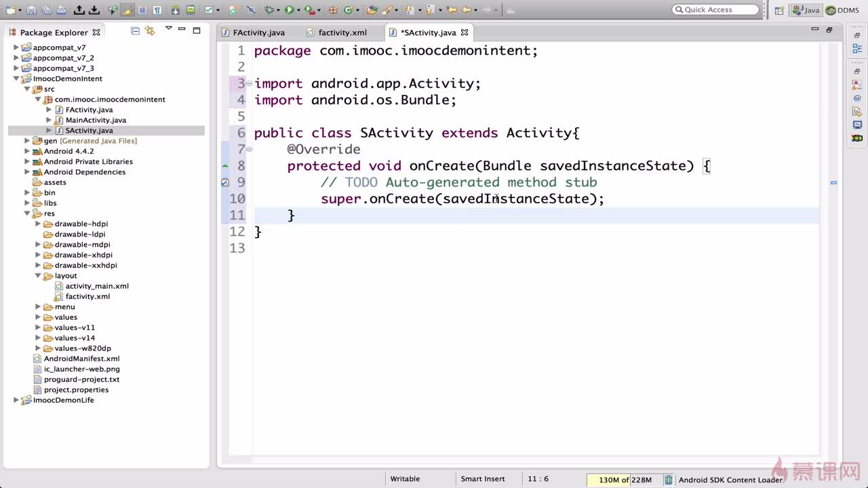Select ic_launcher-web.png file
Image resolution: width=868 pixels, height=488 pixels.
pos(81,369)
